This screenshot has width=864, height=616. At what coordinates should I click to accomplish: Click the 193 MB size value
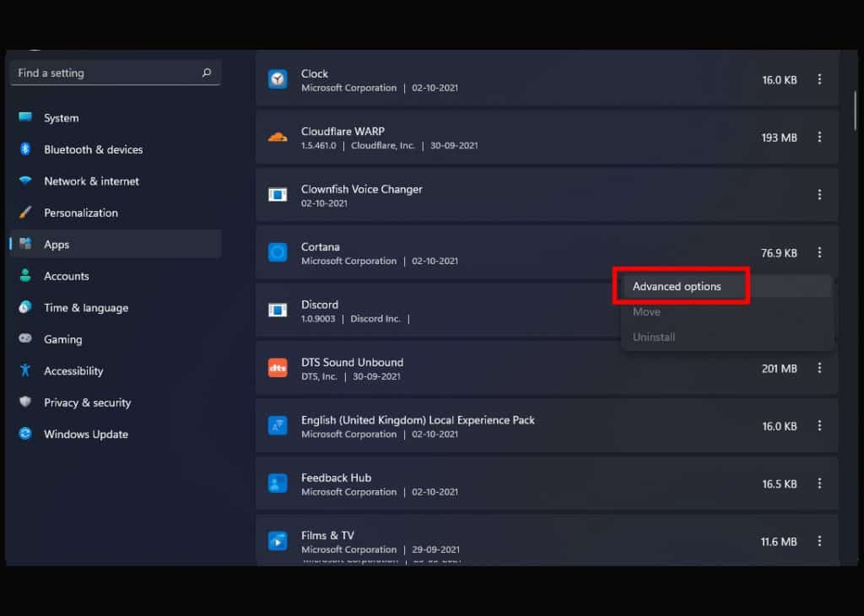pos(779,138)
